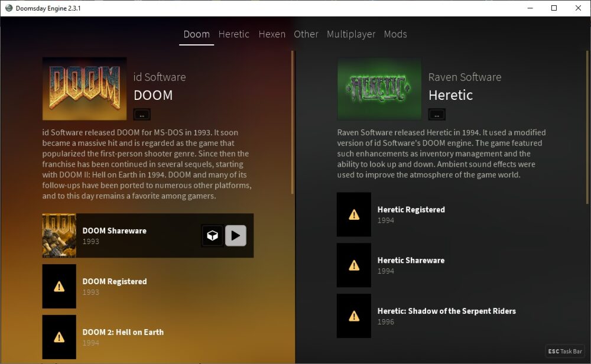The image size is (591, 364).
Task: Open the Other tab
Action: [306, 34]
